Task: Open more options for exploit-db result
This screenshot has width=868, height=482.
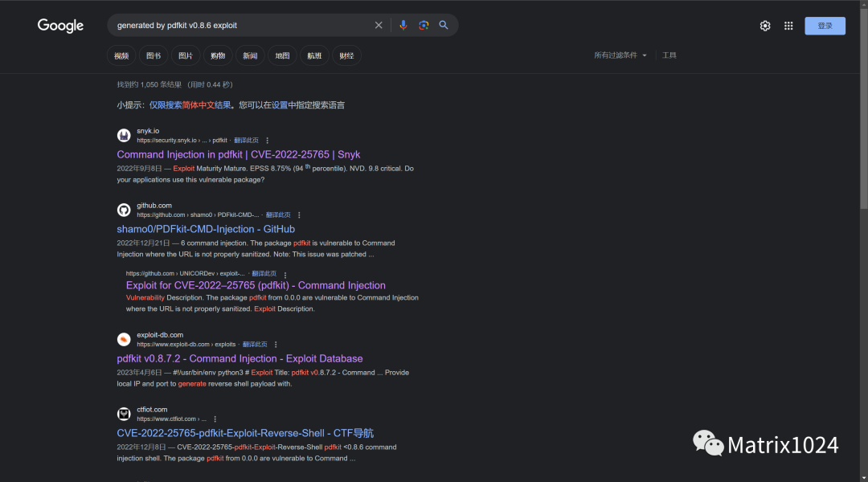Action: click(276, 345)
